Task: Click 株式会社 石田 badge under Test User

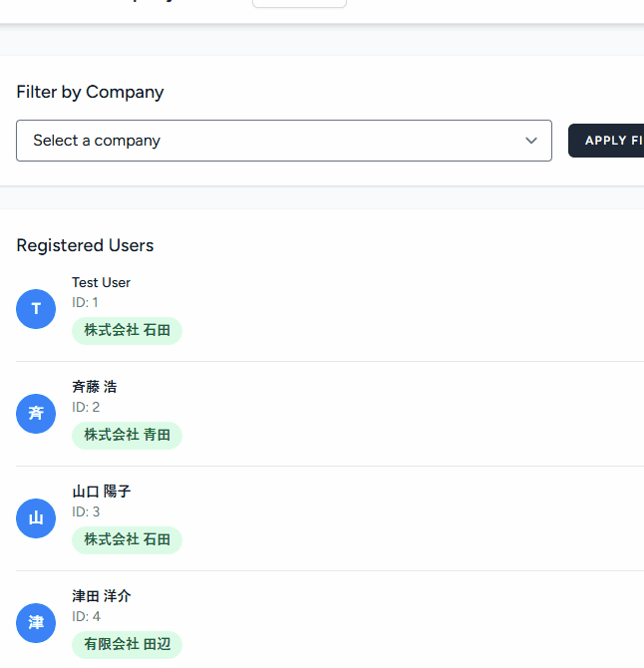Action: pyautogui.click(x=127, y=330)
